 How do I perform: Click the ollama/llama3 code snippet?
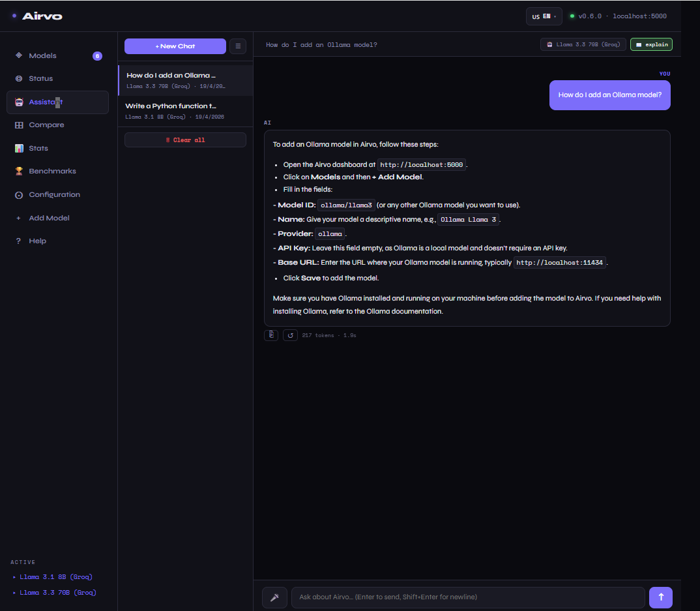pos(346,205)
